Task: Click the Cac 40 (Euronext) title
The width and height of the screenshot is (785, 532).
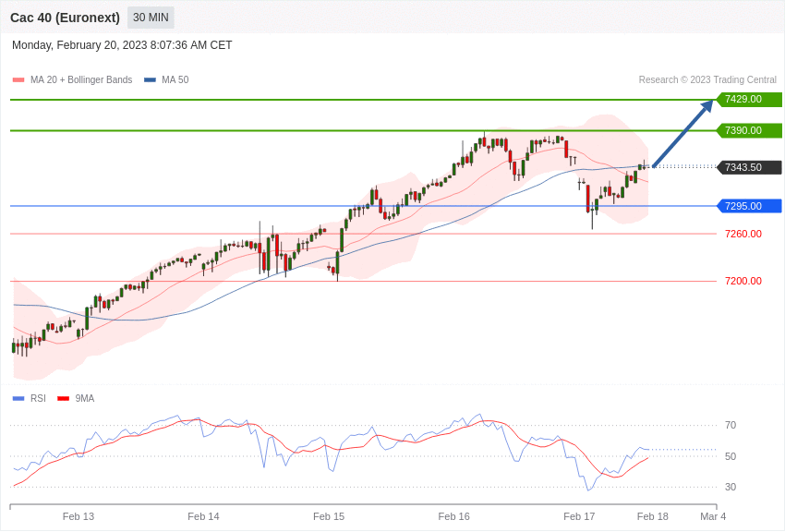Action: pos(65,18)
